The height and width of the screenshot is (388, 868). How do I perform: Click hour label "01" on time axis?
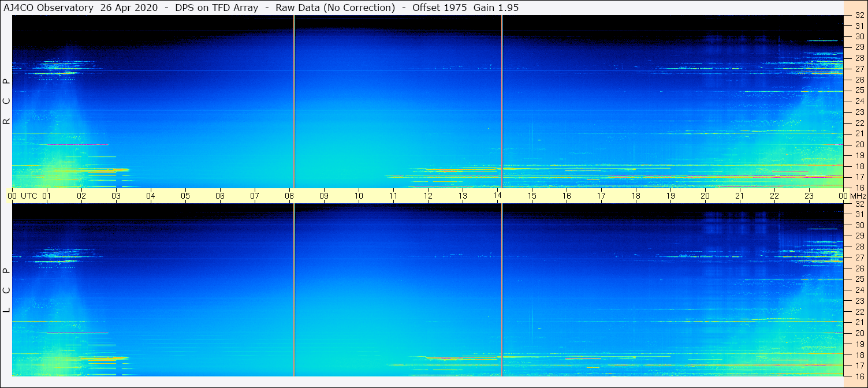[47, 196]
